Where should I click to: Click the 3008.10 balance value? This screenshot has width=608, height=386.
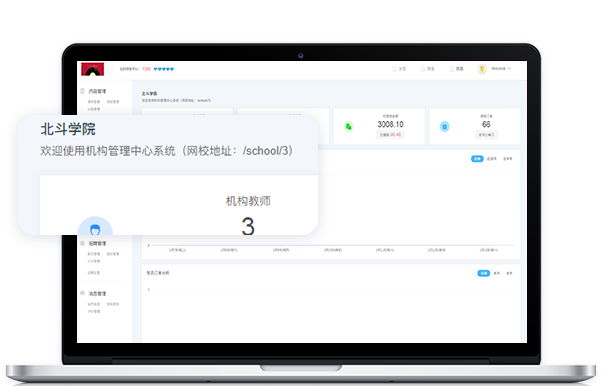click(x=390, y=124)
